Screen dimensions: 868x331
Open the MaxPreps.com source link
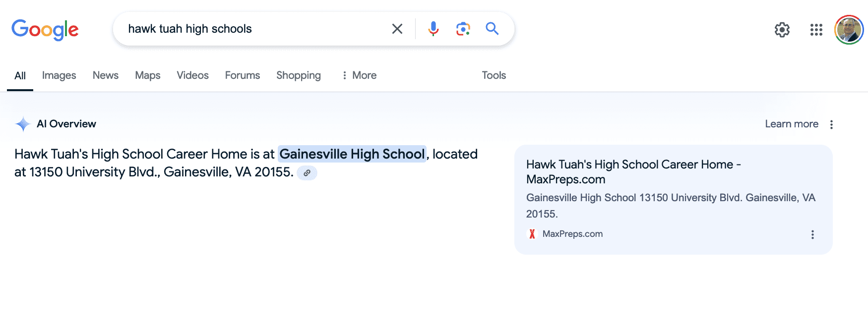click(x=572, y=233)
